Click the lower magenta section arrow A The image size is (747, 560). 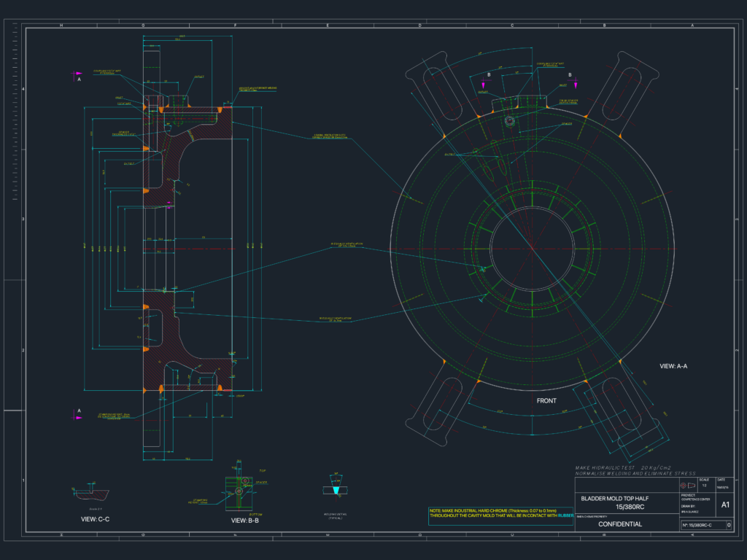click(x=77, y=418)
